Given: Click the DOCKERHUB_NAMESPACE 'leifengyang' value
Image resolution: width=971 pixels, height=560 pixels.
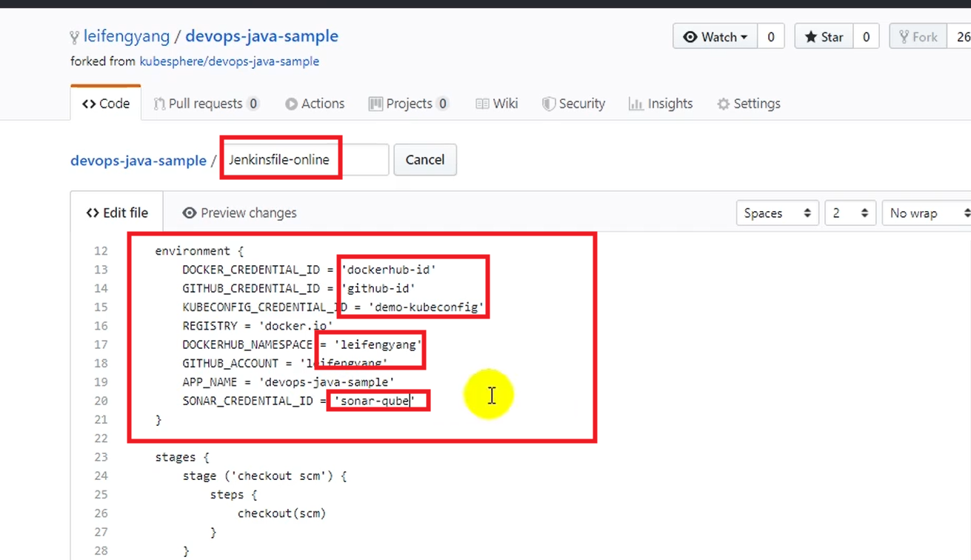Looking at the screenshot, I should click(378, 344).
